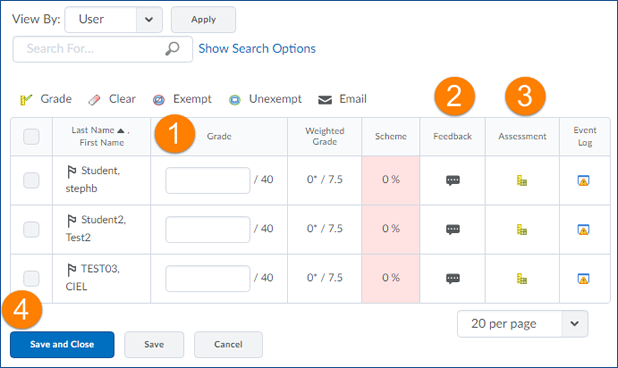Click flag icon beside Student, stephb
Viewport: 618px width, 368px height.
pyautogui.click(x=71, y=171)
